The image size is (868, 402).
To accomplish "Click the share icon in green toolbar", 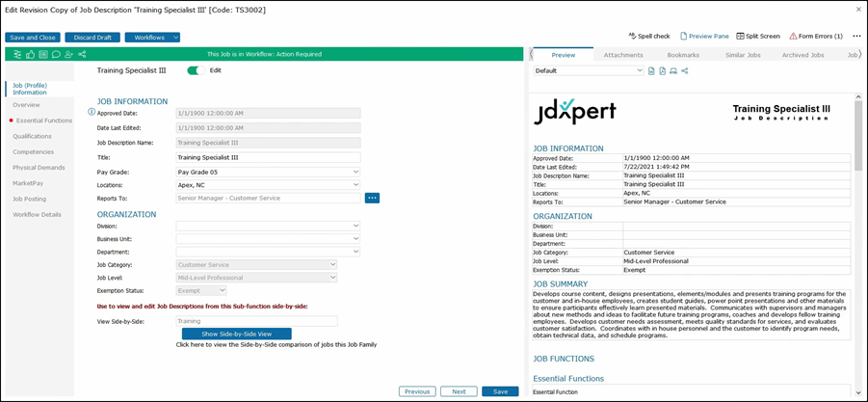I will (82, 54).
